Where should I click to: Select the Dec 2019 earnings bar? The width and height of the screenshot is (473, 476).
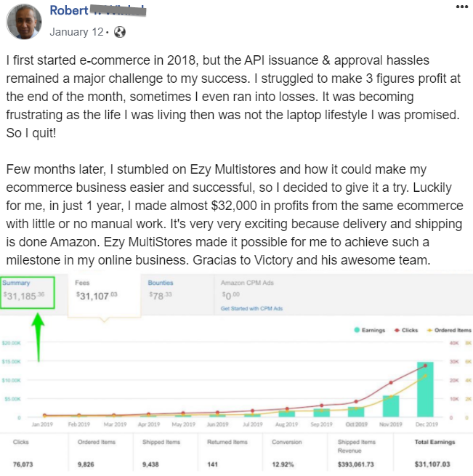click(x=425, y=389)
